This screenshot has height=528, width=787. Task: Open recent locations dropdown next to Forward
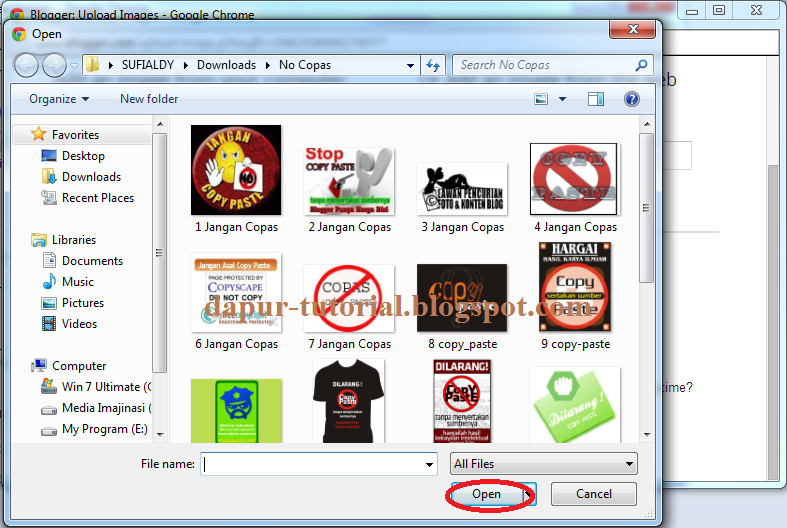(x=74, y=66)
